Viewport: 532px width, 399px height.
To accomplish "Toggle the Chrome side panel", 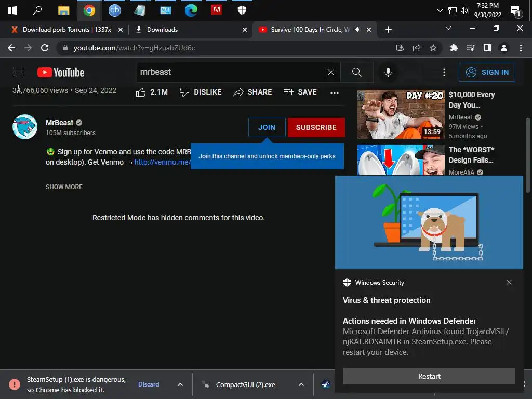I will pos(487,48).
